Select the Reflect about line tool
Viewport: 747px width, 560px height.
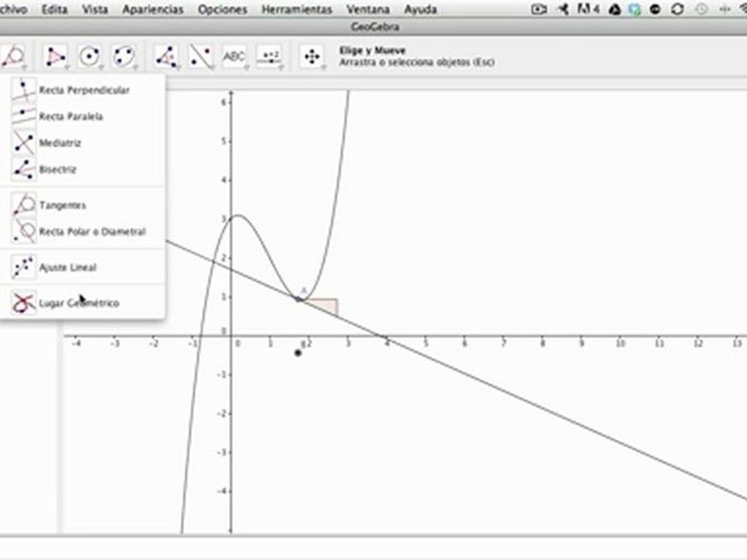pos(201,57)
